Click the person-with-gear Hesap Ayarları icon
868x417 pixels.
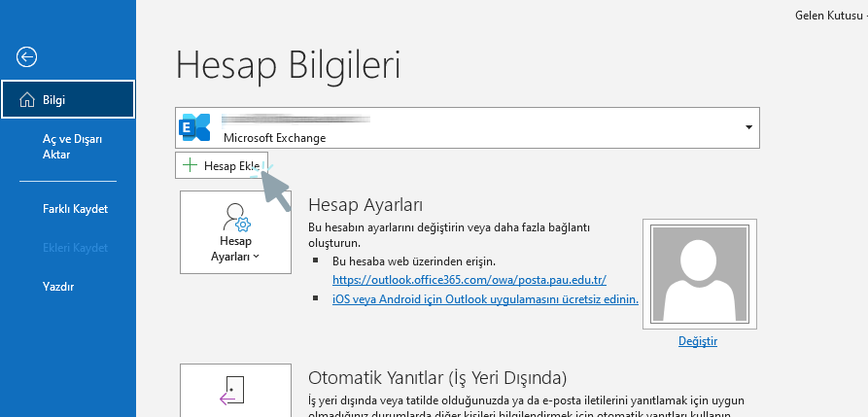click(236, 217)
